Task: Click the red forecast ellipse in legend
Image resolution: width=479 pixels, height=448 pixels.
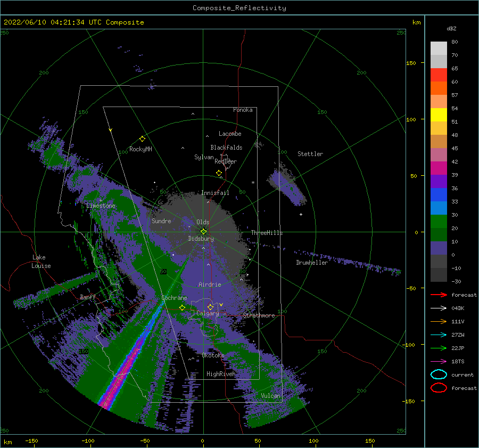Action: tap(439, 388)
